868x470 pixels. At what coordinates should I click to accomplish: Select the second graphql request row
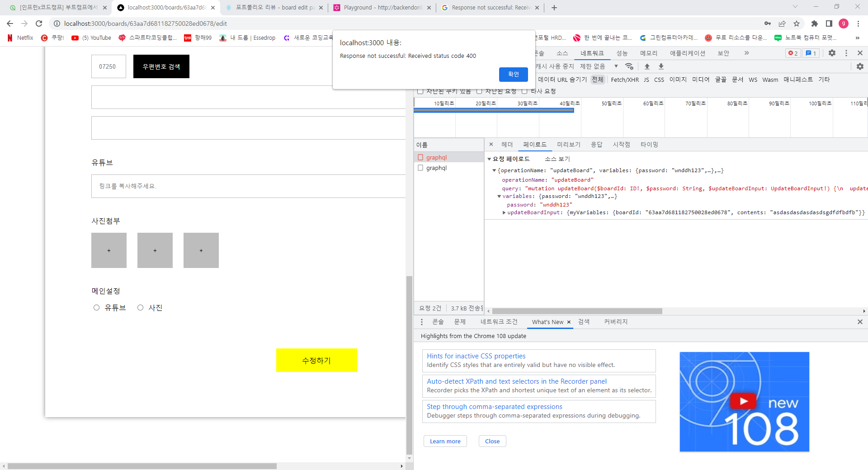click(x=449, y=168)
